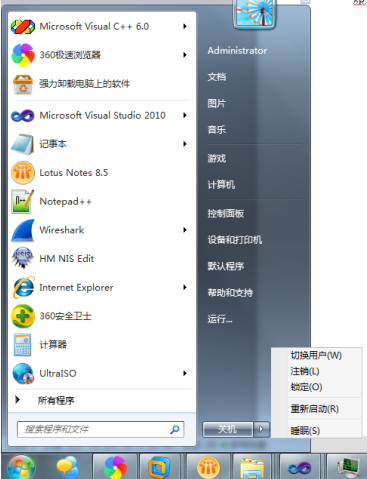
Task: Open 帮助和支持 help and support
Action: (x=230, y=293)
